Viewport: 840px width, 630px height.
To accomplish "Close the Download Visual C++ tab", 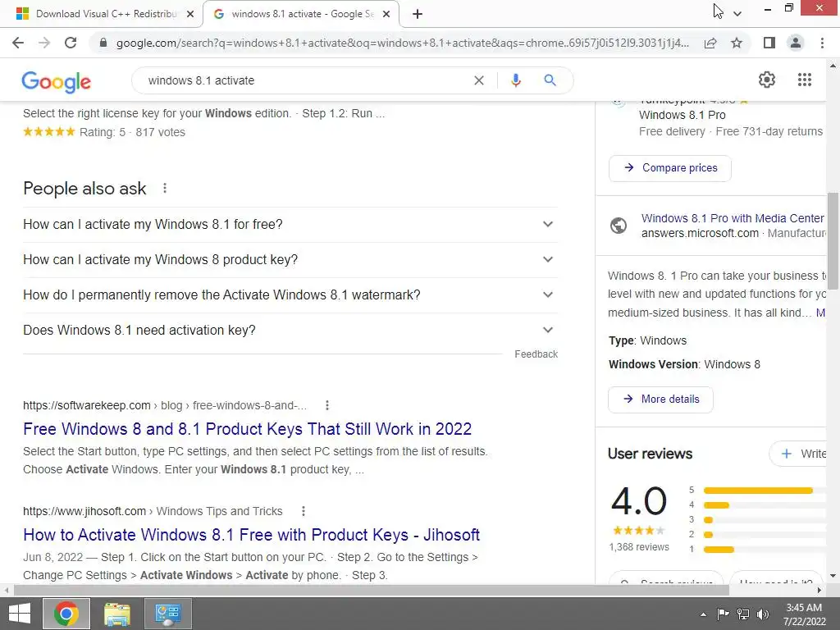I will tap(190, 14).
